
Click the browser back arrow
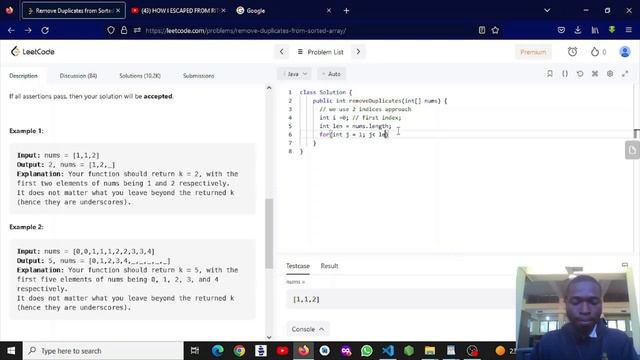tap(11, 30)
